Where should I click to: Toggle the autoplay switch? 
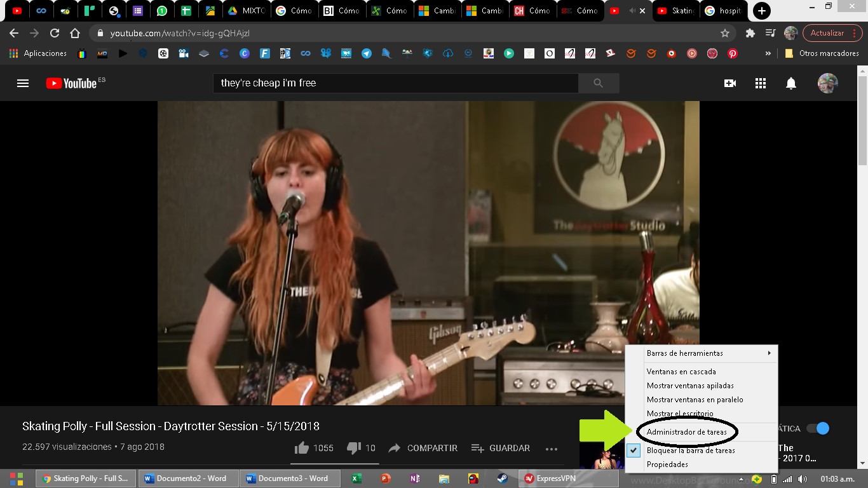pos(818,428)
